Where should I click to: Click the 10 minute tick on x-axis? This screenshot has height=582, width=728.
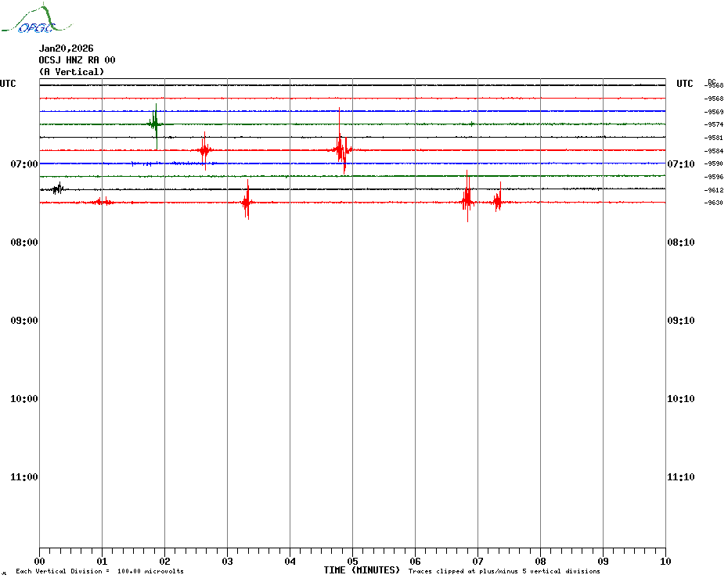(665, 561)
